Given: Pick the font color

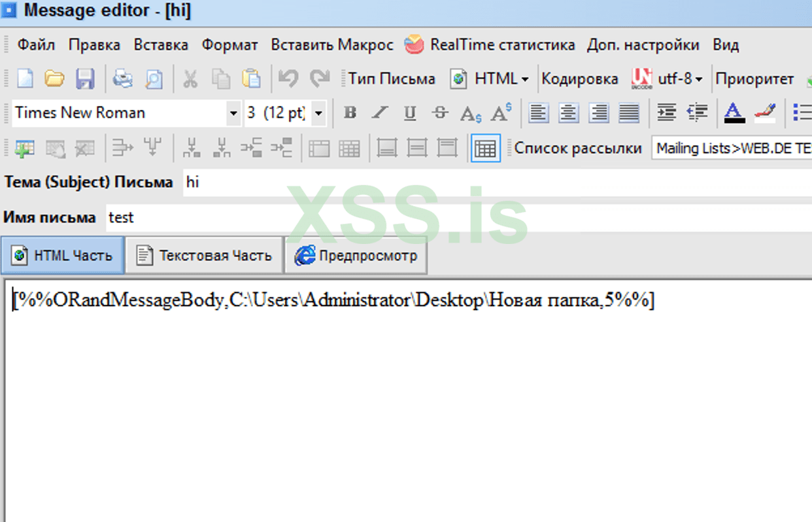Looking at the screenshot, I should pyautogui.click(x=734, y=113).
